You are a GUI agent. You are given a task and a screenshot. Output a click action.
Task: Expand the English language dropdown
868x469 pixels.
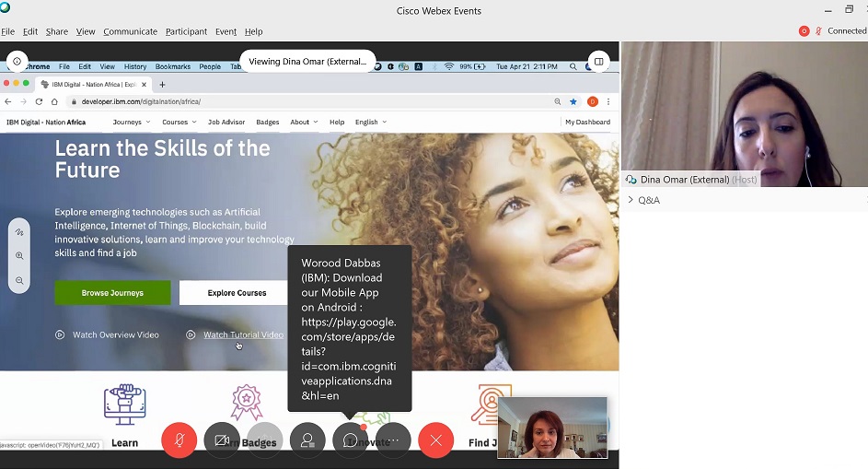[371, 122]
